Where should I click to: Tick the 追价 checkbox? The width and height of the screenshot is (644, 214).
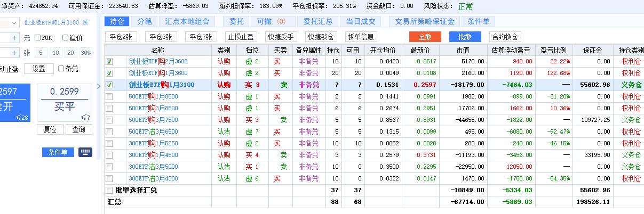click(65, 38)
